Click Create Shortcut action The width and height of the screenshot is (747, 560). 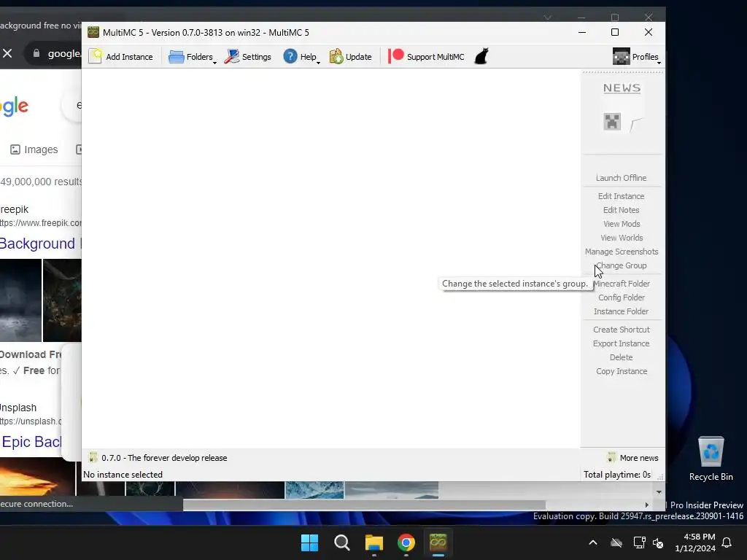622,330
